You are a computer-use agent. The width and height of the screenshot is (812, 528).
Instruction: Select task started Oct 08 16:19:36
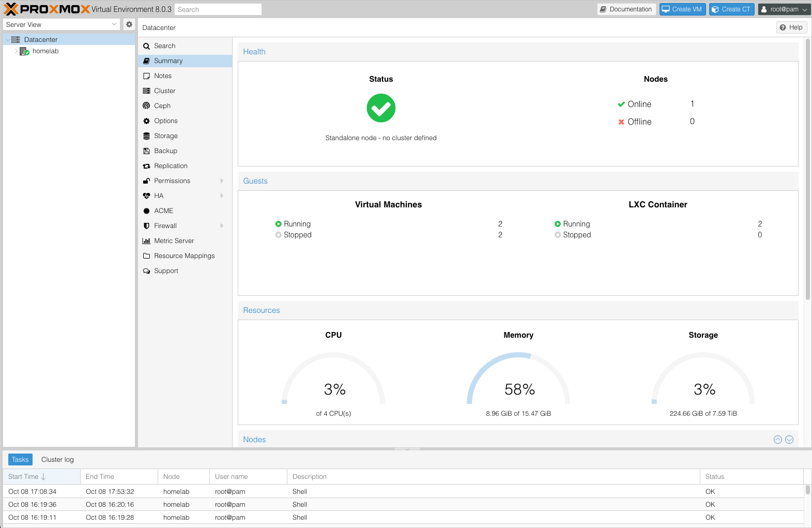pos(403,505)
